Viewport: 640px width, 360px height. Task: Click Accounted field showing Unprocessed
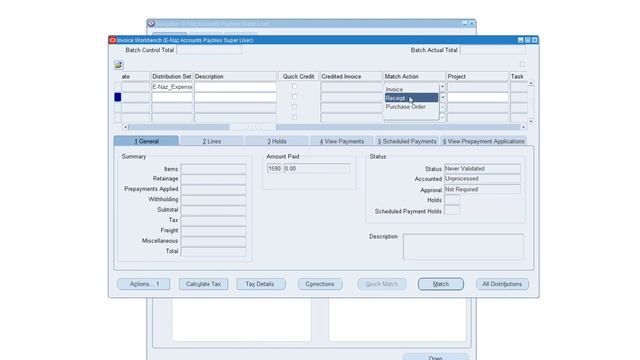click(482, 179)
